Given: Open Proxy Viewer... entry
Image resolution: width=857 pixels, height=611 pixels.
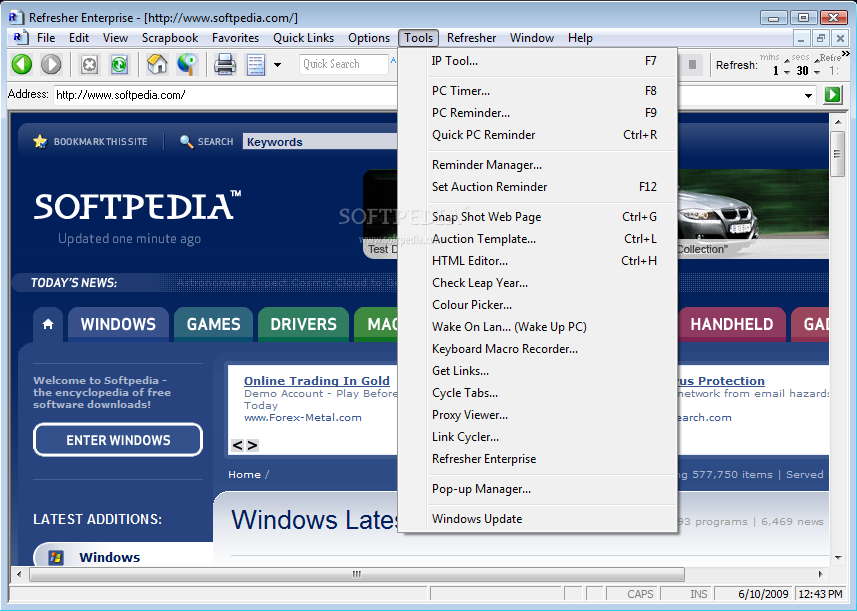Looking at the screenshot, I should click(x=538, y=415).
